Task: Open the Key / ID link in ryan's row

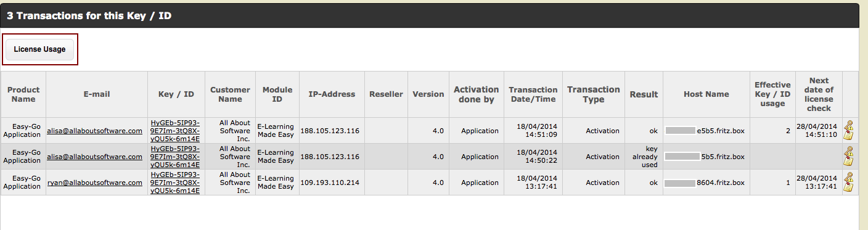Action: click(176, 183)
